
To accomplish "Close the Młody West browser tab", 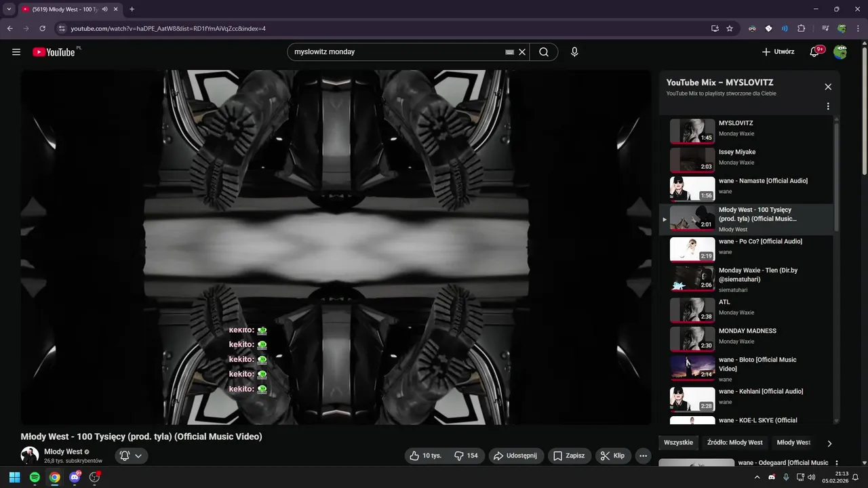I will coord(115,9).
